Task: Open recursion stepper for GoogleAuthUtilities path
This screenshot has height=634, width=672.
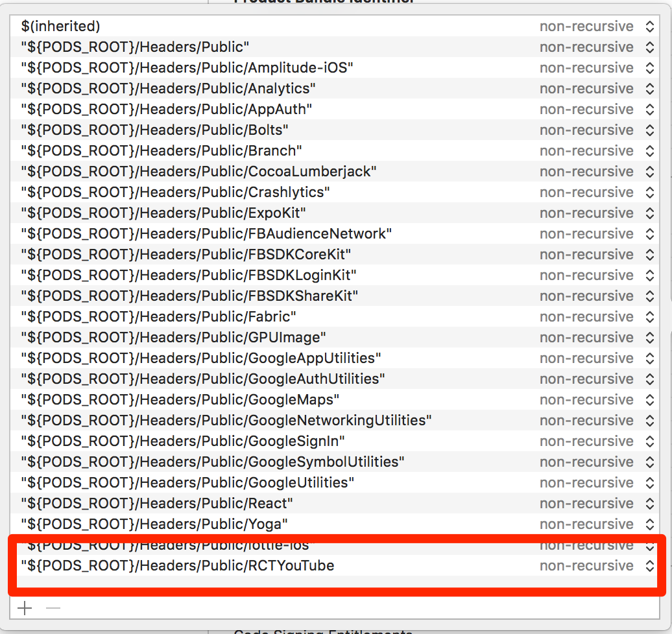Action: [650, 379]
